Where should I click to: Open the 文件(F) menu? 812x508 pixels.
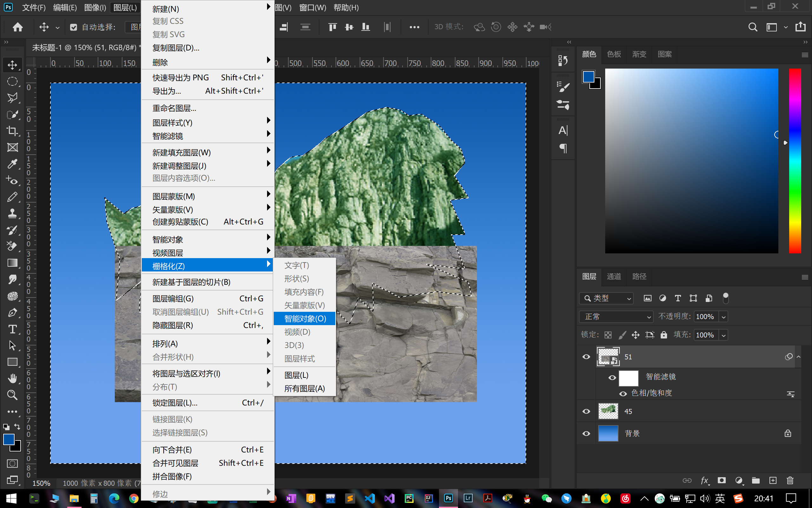tap(34, 7)
